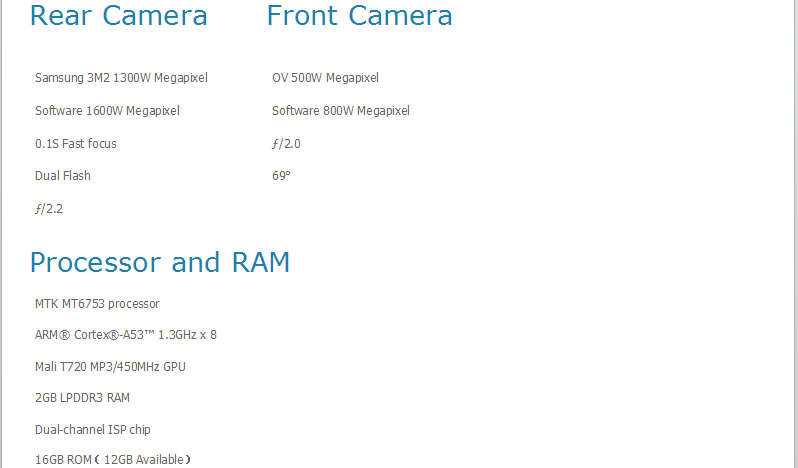Click the 16GB ROM (12GB Available) line
This screenshot has height=468, width=798.
[x=112, y=460]
